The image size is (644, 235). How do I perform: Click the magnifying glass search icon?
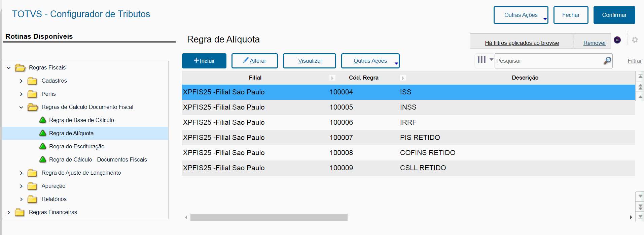coord(607,61)
